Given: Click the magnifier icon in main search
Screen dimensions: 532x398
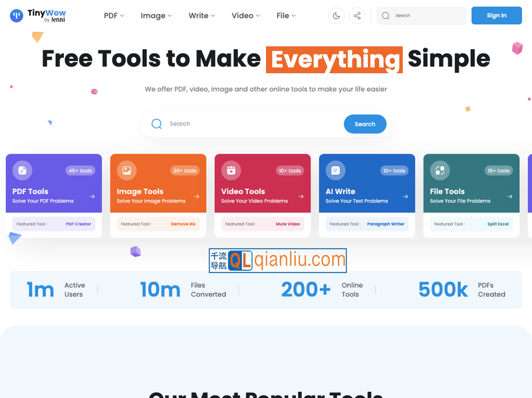Looking at the screenshot, I should (157, 124).
